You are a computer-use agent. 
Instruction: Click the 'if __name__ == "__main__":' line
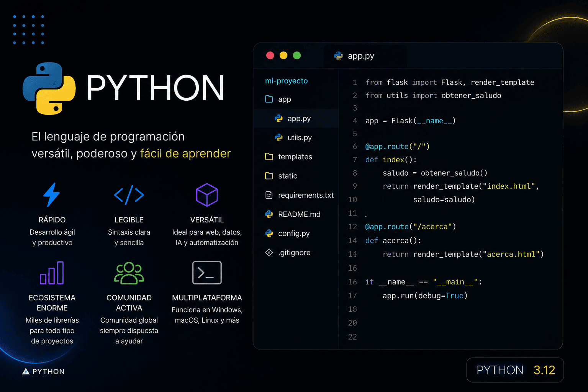click(424, 282)
